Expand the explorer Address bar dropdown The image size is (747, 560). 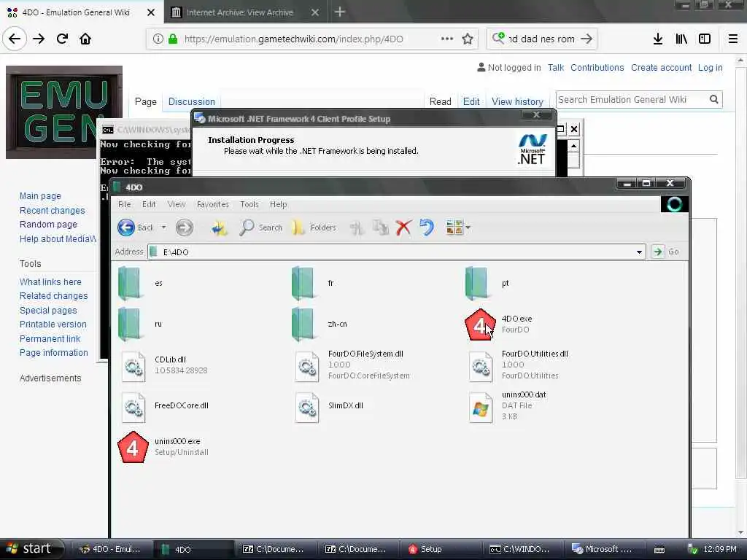[x=639, y=252]
